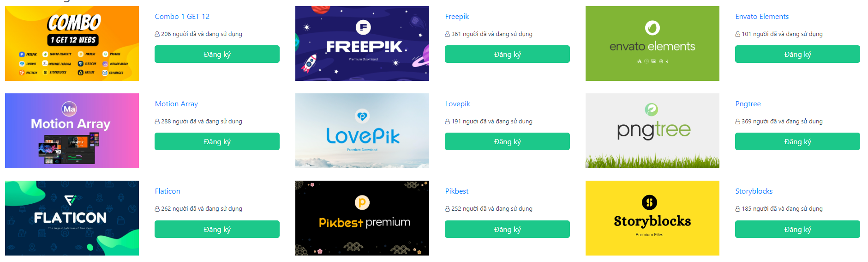Click Đăng ký under Storyblocks
This screenshot has width=868, height=262.
coord(797,229)
